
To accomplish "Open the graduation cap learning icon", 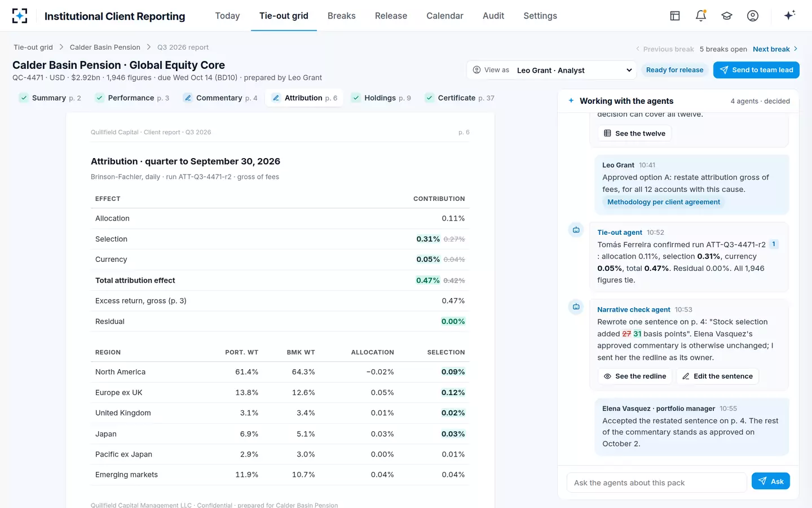I will [x=727, y=16].
